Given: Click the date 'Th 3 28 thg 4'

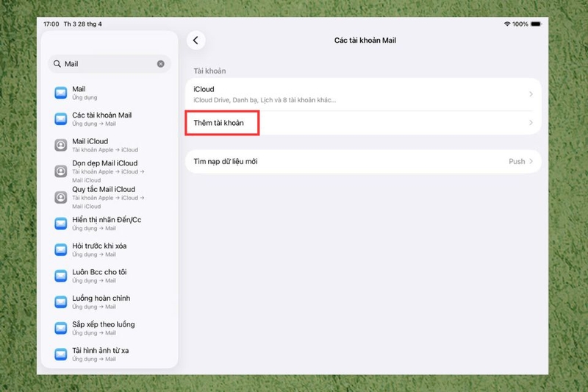Looking at the screenshot, I should [82, 24].
